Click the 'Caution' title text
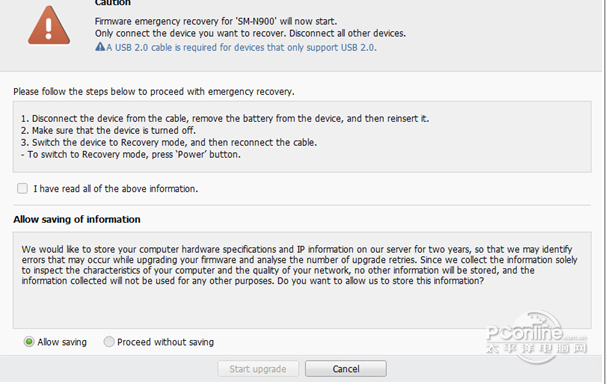 point(113,3)
